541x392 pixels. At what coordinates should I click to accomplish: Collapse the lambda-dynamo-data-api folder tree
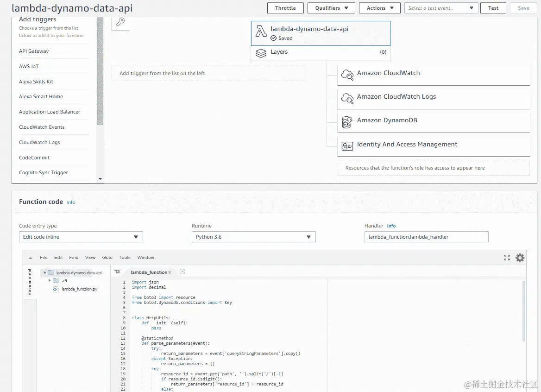pyautogui.click(x=44, y=272)
